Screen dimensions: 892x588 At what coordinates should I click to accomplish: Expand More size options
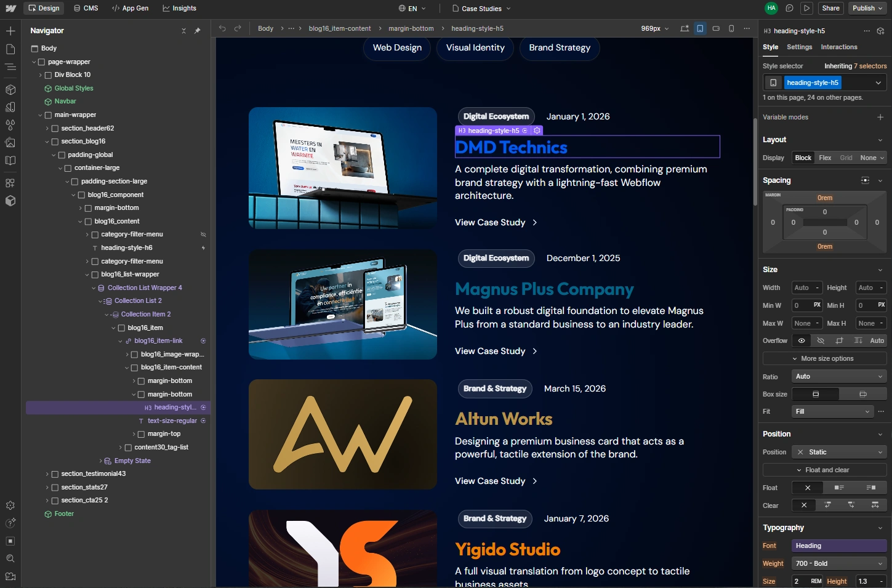(824, 358)
